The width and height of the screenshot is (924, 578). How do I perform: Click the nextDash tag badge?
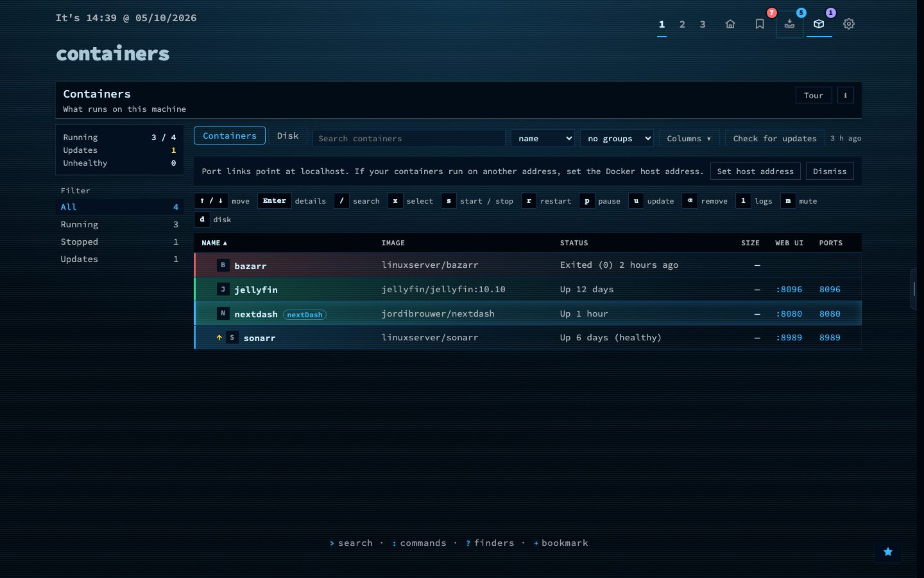coord(305,315)
